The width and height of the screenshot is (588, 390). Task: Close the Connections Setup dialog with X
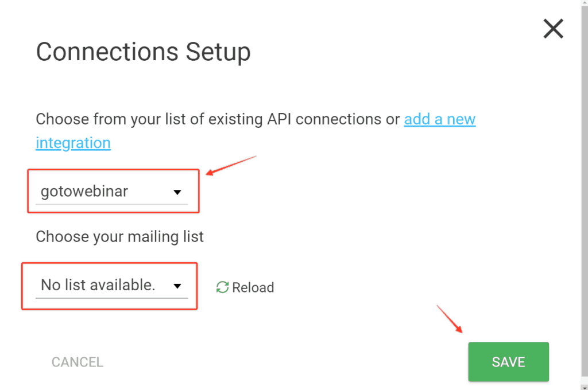click(x=553, y=29)
